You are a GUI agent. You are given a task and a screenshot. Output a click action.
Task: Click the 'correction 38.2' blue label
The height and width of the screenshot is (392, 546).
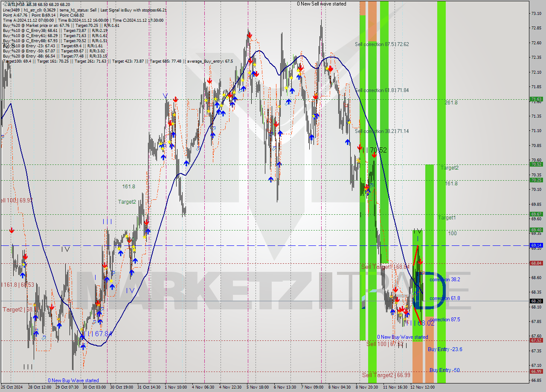coord(445,280)
